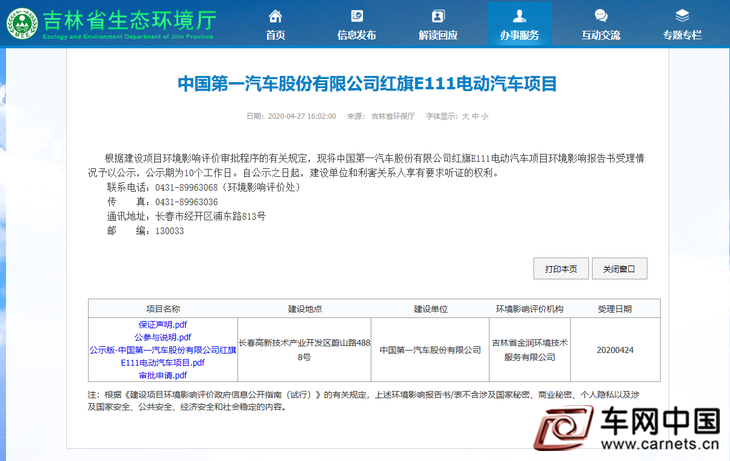Click the page title 红旗E111电动汽车项目
The image size is (730, 461).
[367, 84]
